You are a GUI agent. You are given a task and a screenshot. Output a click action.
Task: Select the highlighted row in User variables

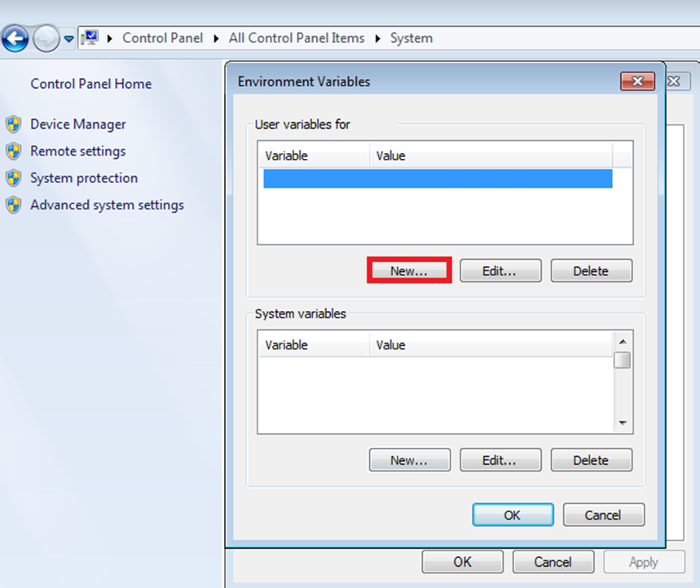point(438,178)
